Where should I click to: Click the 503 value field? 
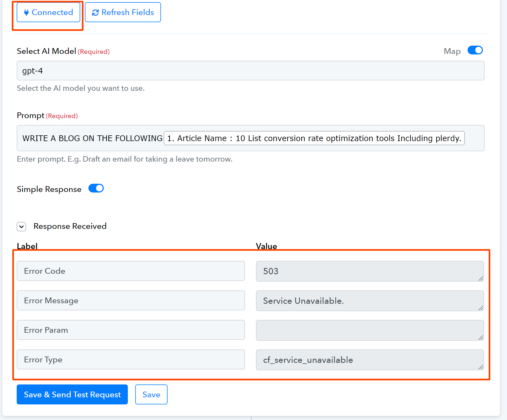370,271
